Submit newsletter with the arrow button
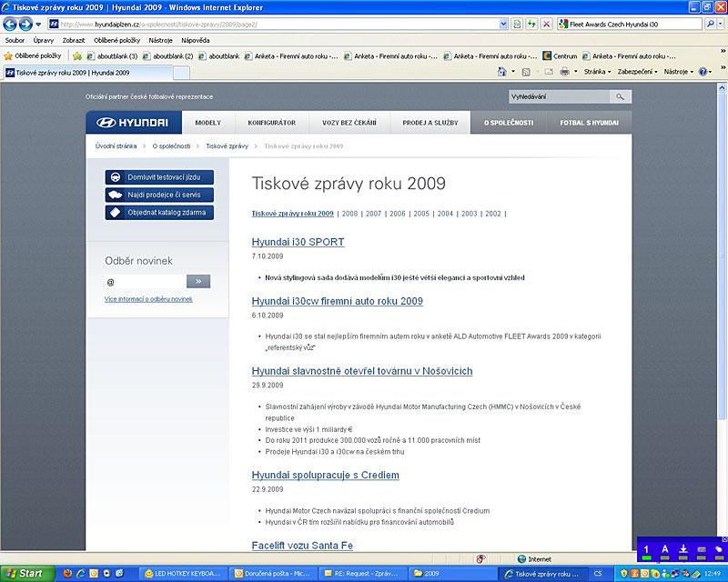Screen dimensions: 728x582 198,281
